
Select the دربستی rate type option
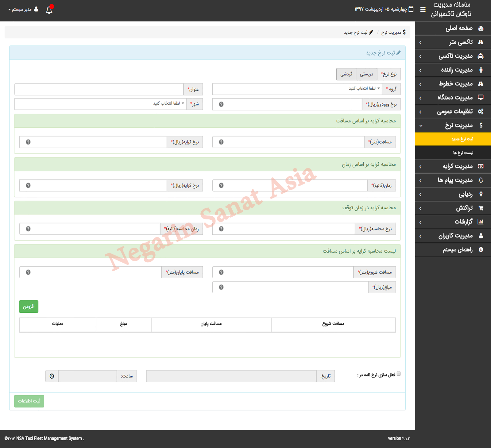pos(366,74)
